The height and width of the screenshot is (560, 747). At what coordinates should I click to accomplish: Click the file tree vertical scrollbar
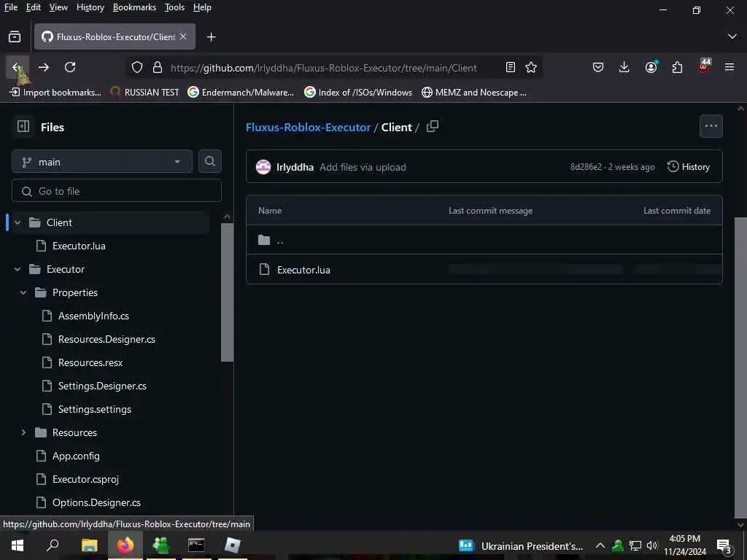(x=228, y=292)
